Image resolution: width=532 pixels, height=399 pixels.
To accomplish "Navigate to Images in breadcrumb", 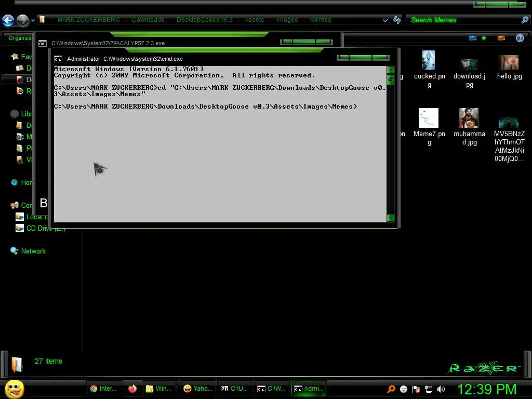I will pos(287,20).
